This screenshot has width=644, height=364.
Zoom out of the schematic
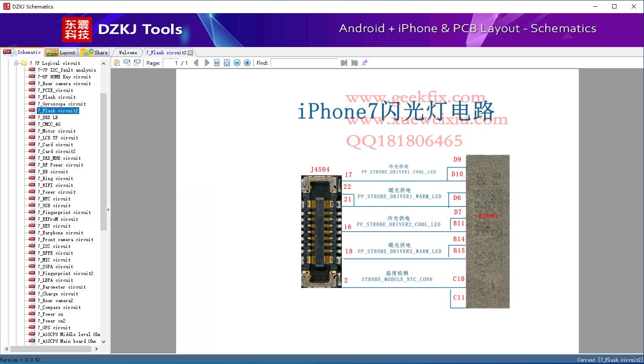(237, 63)
